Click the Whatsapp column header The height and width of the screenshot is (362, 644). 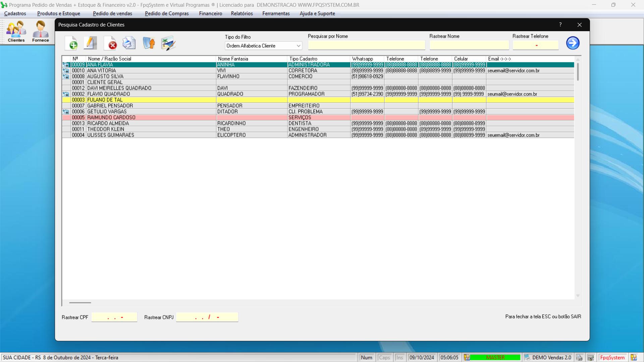pyautogui.click(x=367, y=59)
